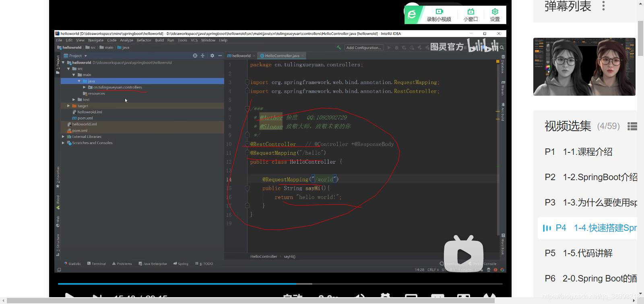Screen dimensions: 644x304
Task: Click the sayHi() breadcrumb in editor
Action: coord(289,257)
